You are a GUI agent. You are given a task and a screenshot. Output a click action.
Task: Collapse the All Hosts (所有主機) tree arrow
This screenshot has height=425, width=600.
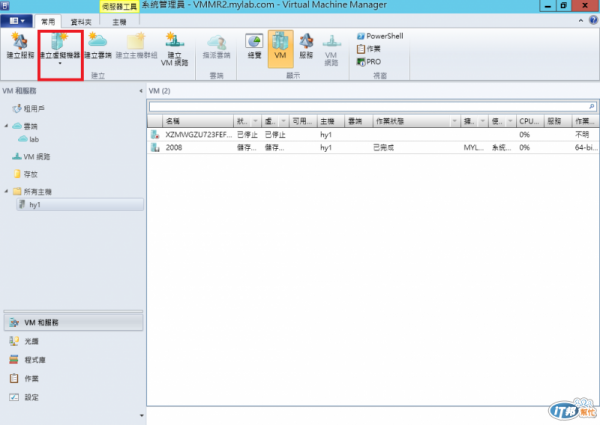pyautogui.click(x=6, y=191)
